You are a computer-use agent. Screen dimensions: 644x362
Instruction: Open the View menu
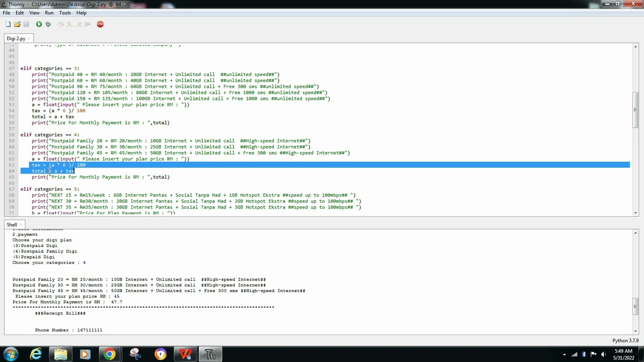click(x=34, y=13)
